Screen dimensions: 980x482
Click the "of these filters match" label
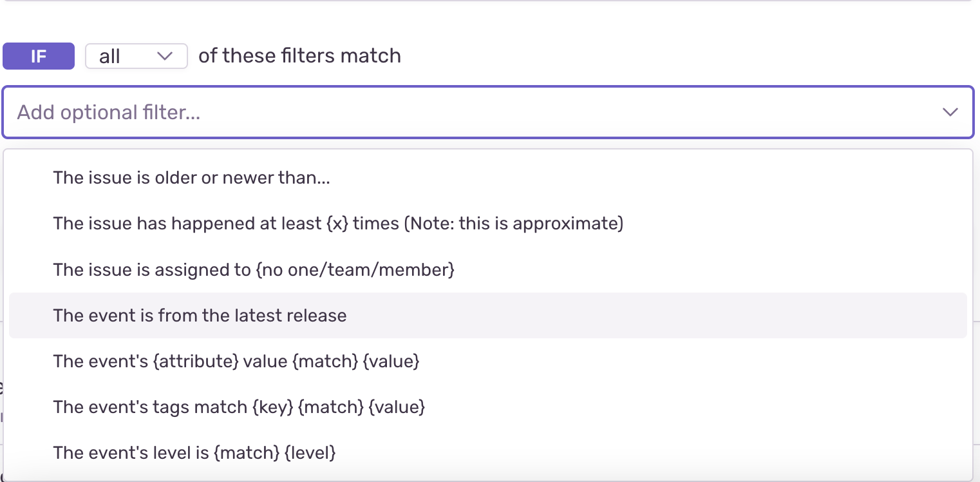point(299,56)
